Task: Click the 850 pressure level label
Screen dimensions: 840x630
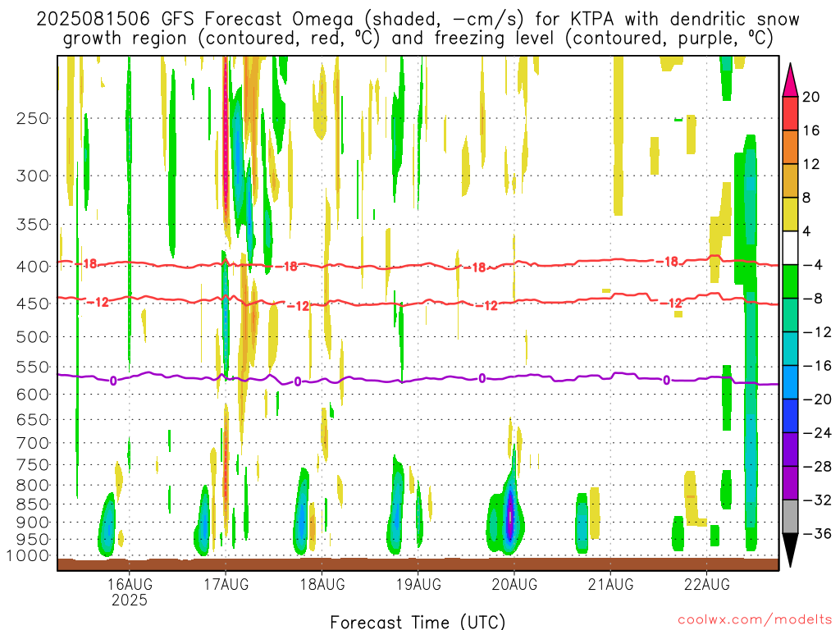Action: point(33,504)
